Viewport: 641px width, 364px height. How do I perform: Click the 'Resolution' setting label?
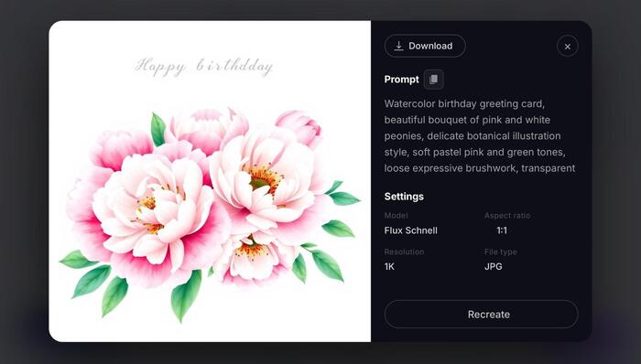pyautogui.click(x=404, y=252)
